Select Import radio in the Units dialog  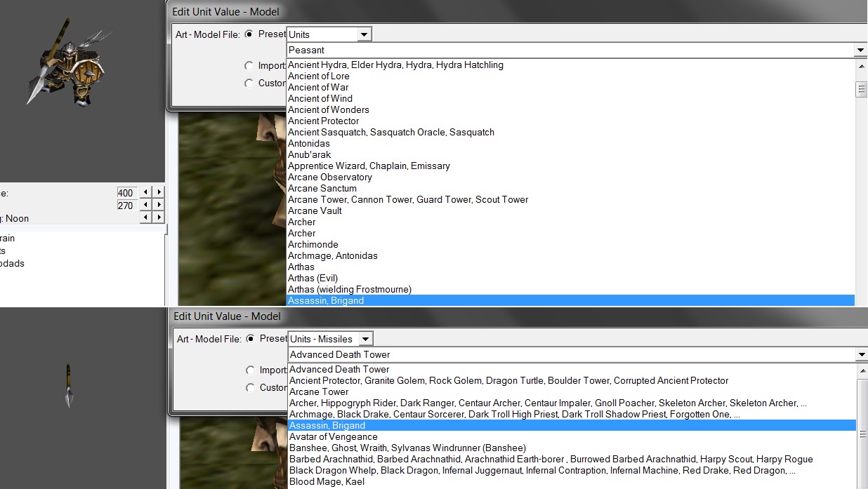pos(249,65)
